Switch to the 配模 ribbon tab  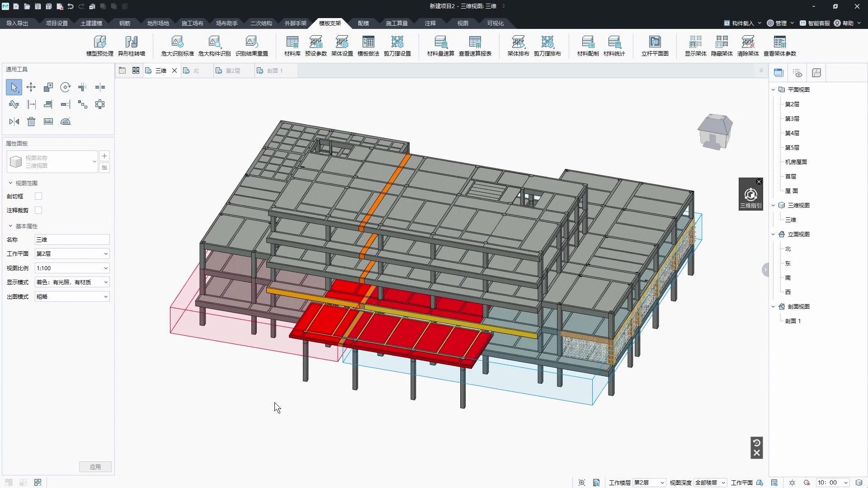[363, 23]
